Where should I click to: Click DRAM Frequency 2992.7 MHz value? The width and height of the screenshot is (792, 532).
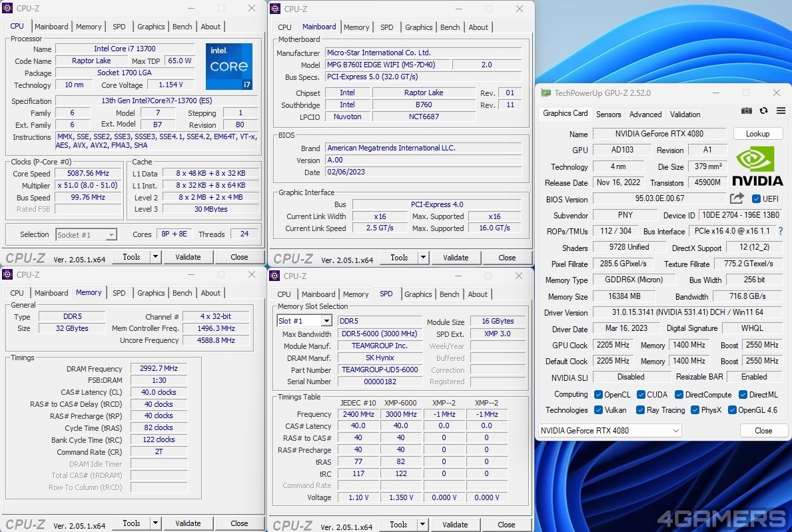tap(159, 368)
